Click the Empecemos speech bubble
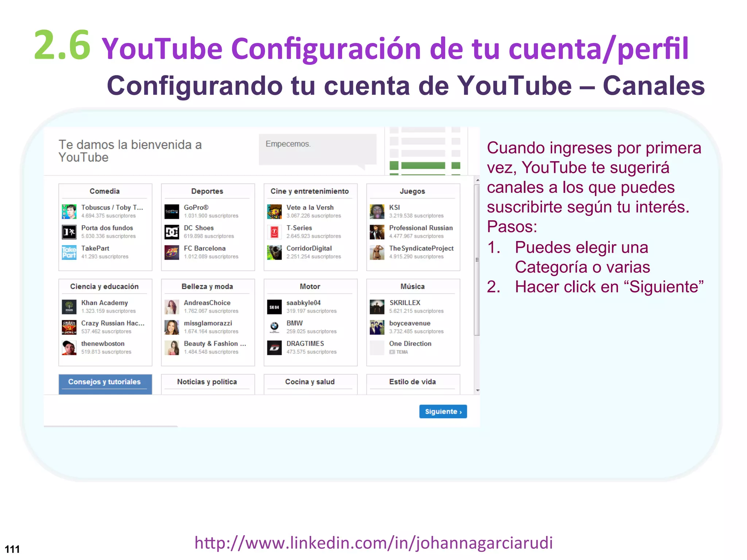747x560 pixels. click(317, 149)
